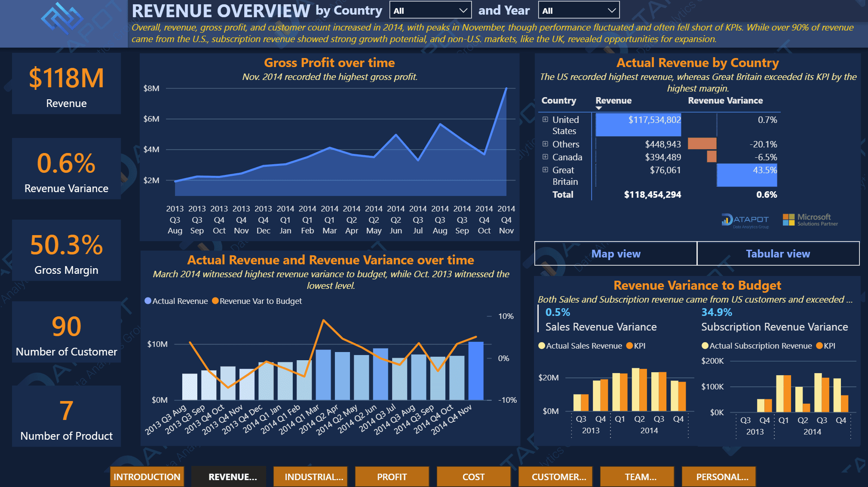Screen dimensions: 868x487
Task: Click the $394,489 revenue cell
Action: pos(638,157)
